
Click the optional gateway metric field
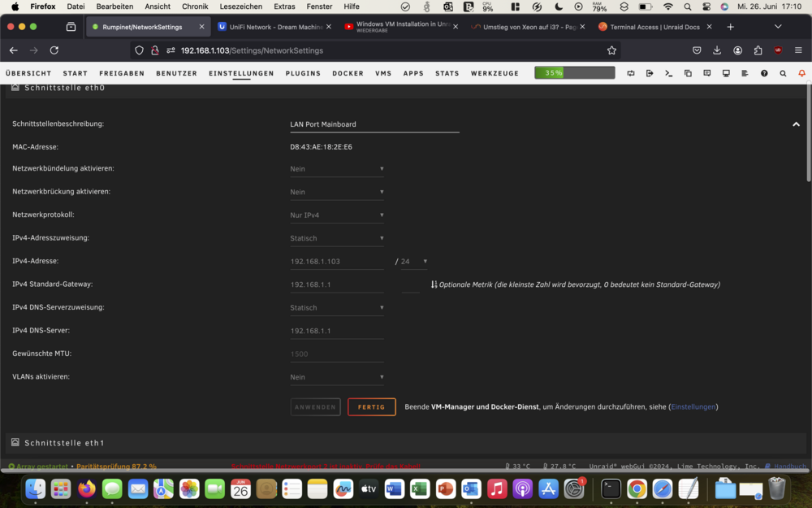[x=410, y=285]
